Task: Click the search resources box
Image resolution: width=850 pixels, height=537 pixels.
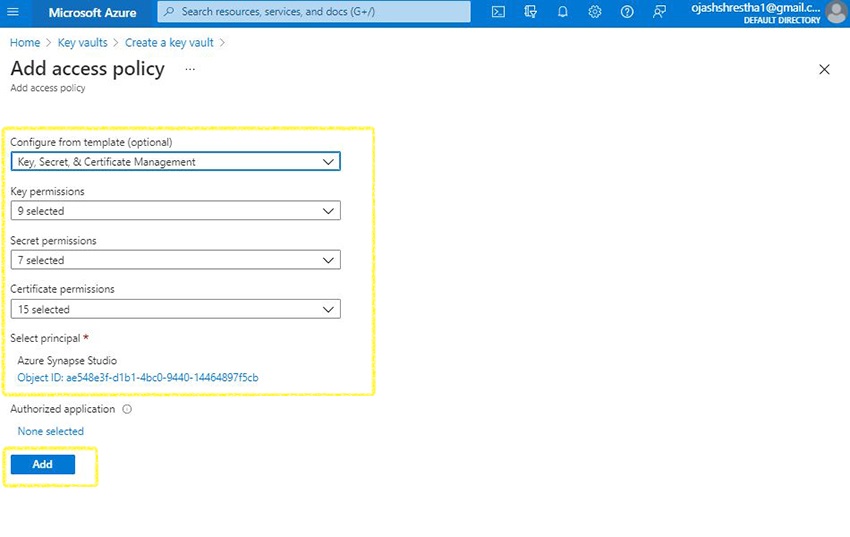Action: pos(314,11)
